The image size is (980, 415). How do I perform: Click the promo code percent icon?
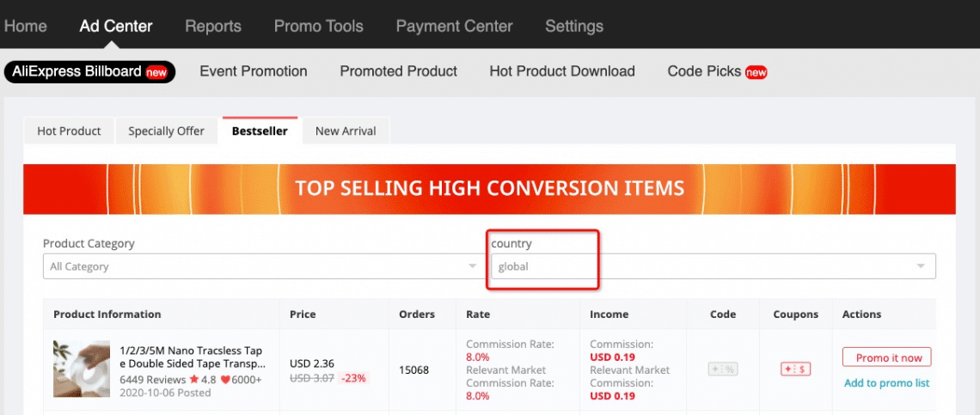[723, 369]
